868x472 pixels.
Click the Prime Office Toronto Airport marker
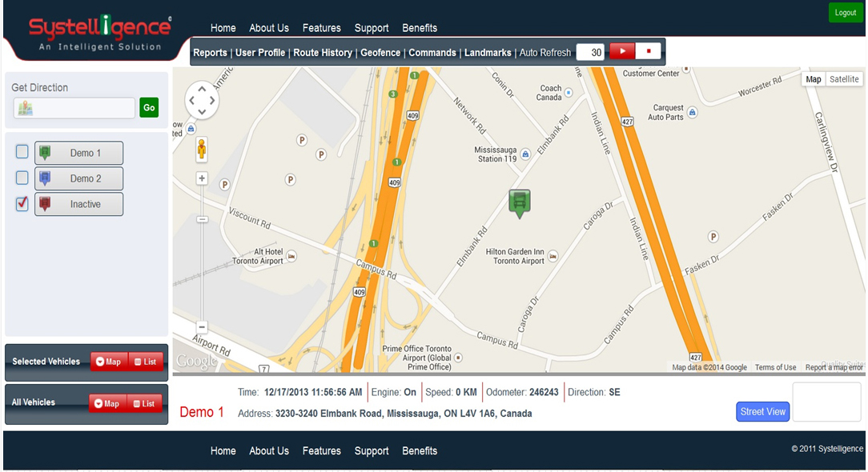(x=458, y=358)
